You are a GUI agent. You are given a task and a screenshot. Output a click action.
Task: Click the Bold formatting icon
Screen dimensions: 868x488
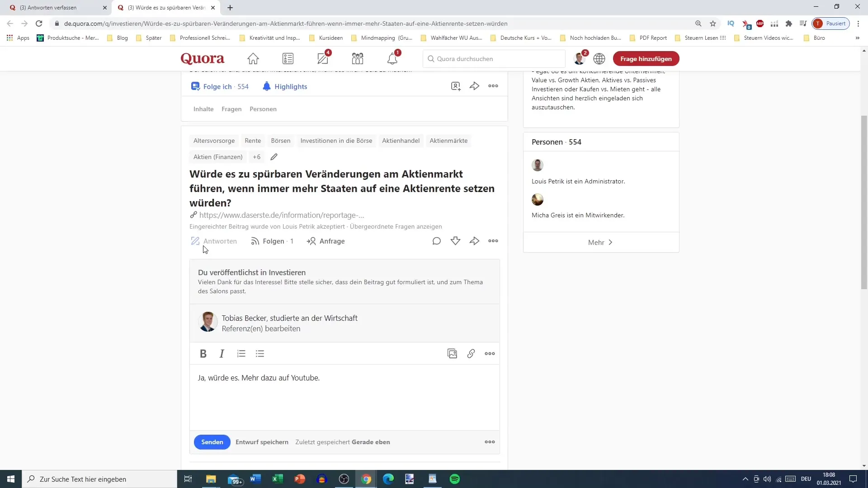point(203,354)
